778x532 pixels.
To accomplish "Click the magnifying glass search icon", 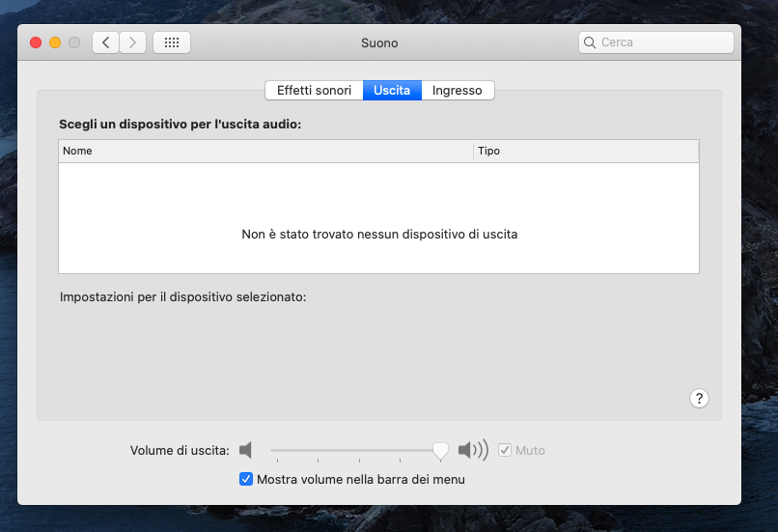I will tap(590, 42).
